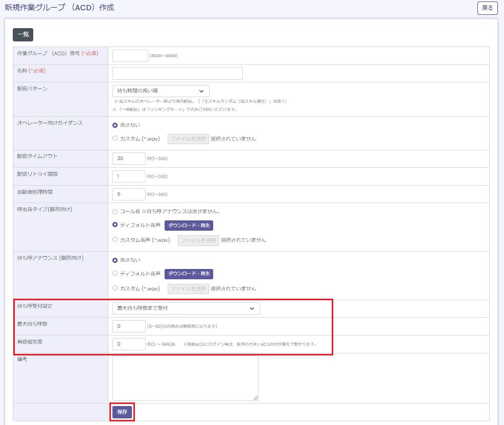
Task: Choose カスタム音声 (*.wav) for 呼出音タイプ
Action: 115,240
